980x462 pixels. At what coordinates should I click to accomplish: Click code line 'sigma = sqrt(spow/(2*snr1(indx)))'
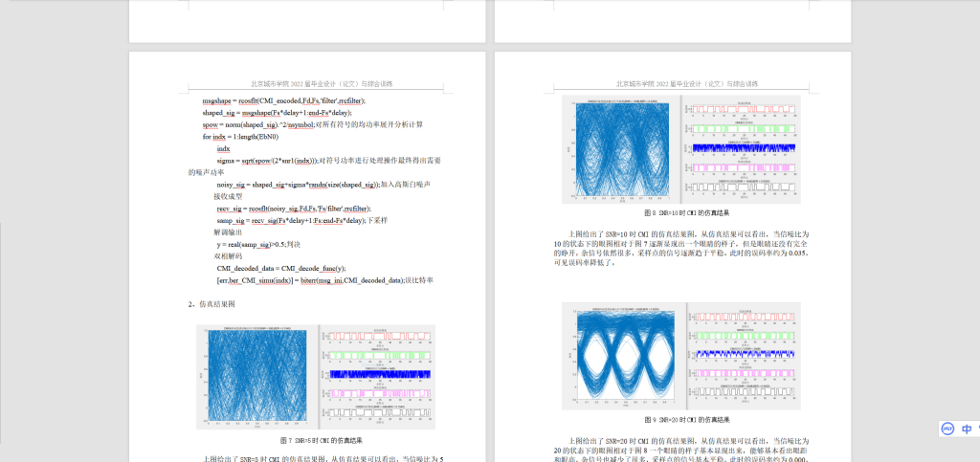329,161
